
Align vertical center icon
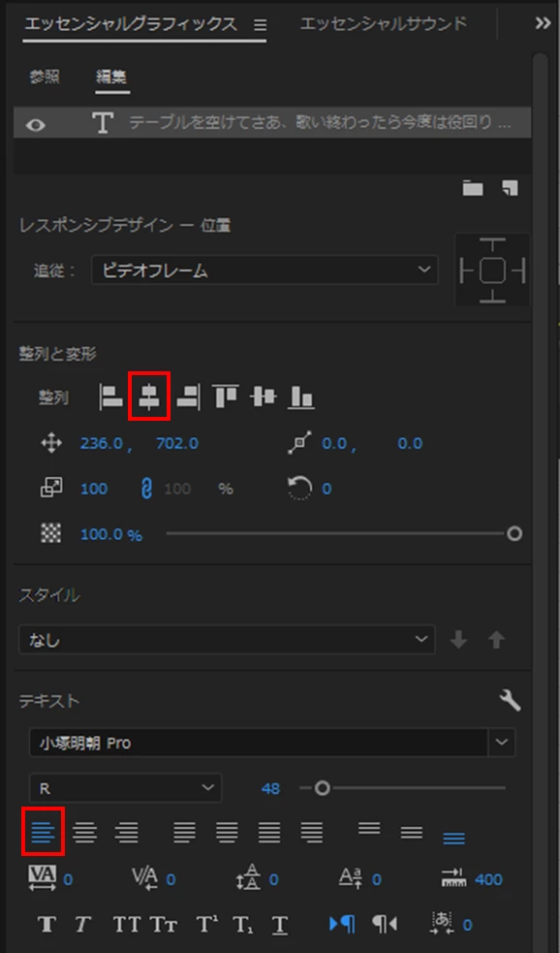[263, 397]
